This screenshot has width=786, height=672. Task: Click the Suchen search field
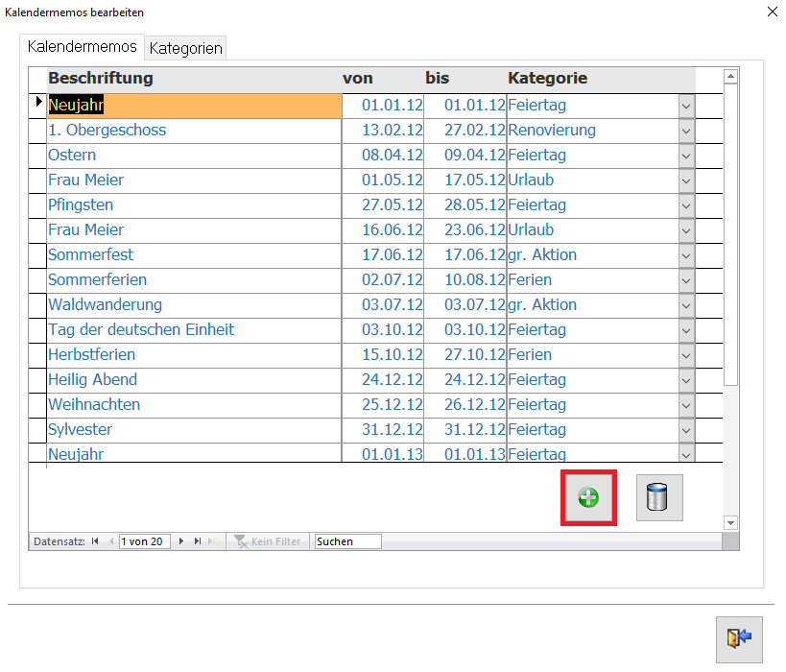point(347,541)
